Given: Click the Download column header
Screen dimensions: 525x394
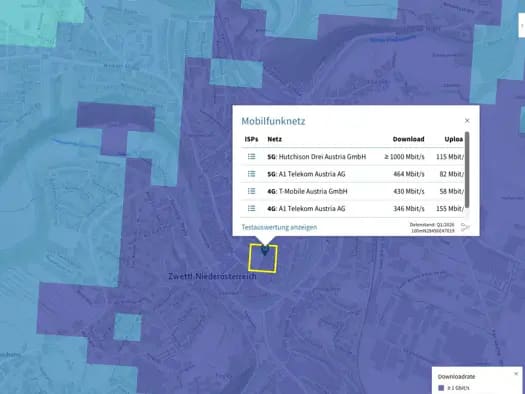Looking at the screenshot, I should tap(408, 139).
